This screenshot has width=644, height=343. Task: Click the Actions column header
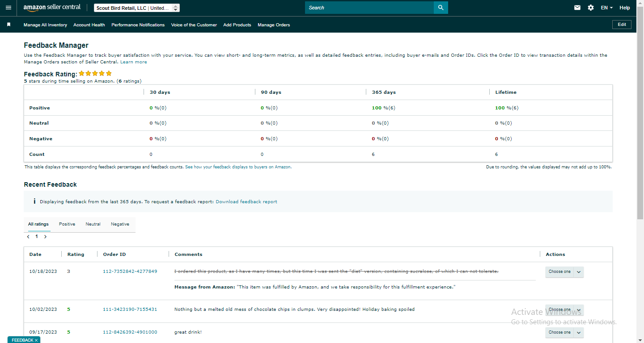pyautogui.click(x=555, y=255)
